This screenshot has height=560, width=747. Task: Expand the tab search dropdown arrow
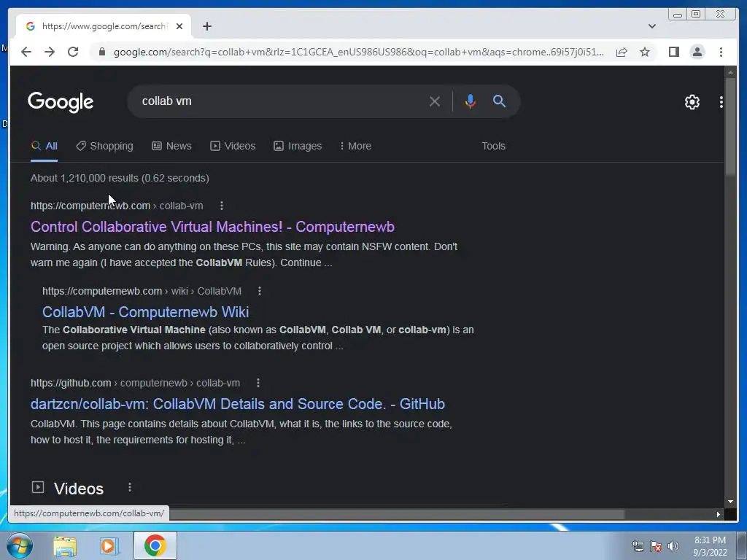click(x=651, y=26)
